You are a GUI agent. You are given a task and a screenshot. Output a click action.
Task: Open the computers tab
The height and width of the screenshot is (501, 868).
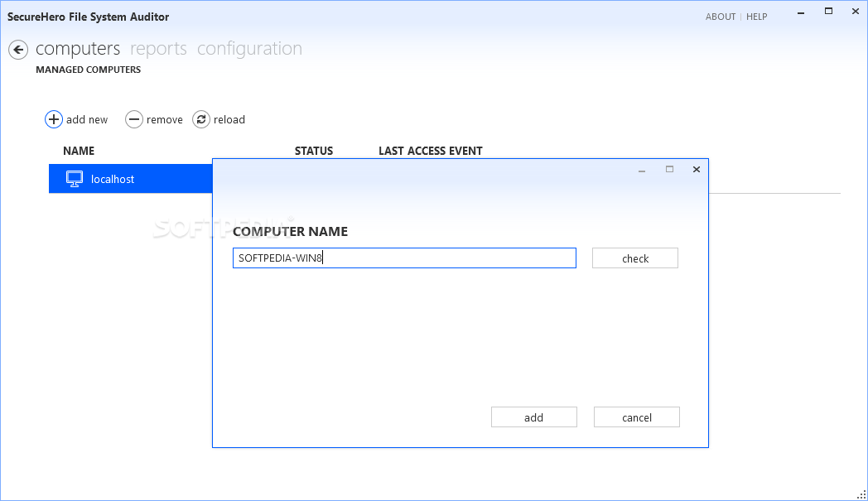78,49
